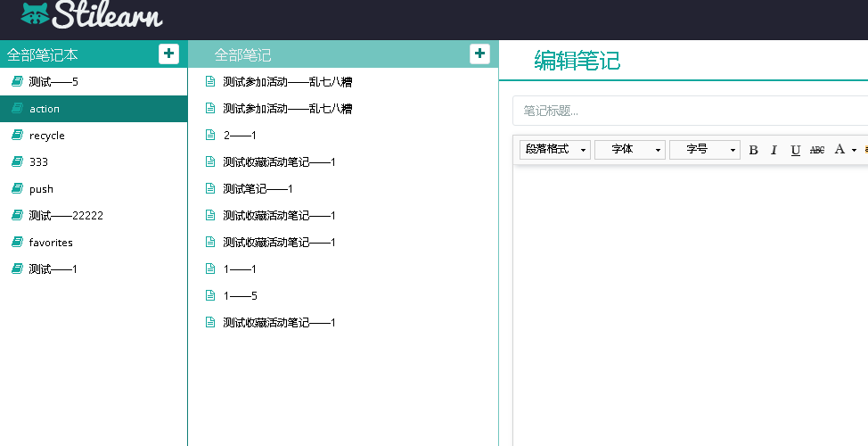Screen dimensions: 868x446
Task: Click the 编辑笔记 heading
Action: [x=577, y=61]
